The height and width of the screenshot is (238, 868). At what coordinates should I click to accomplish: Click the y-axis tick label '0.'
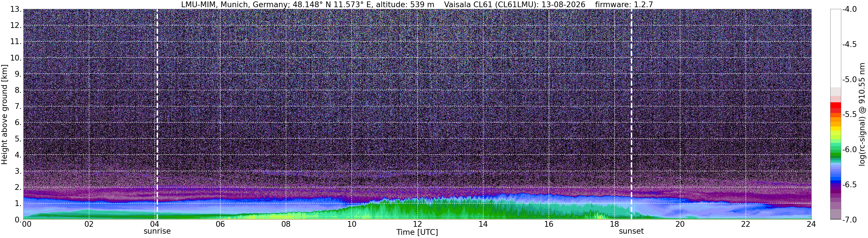18,220
